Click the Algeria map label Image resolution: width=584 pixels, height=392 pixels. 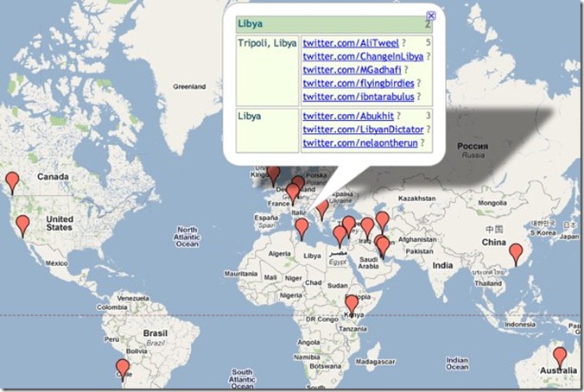pos(279,254)
